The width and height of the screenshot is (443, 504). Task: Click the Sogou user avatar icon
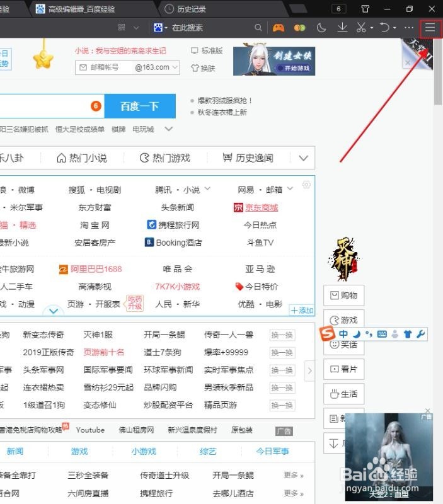click(395, 335)
